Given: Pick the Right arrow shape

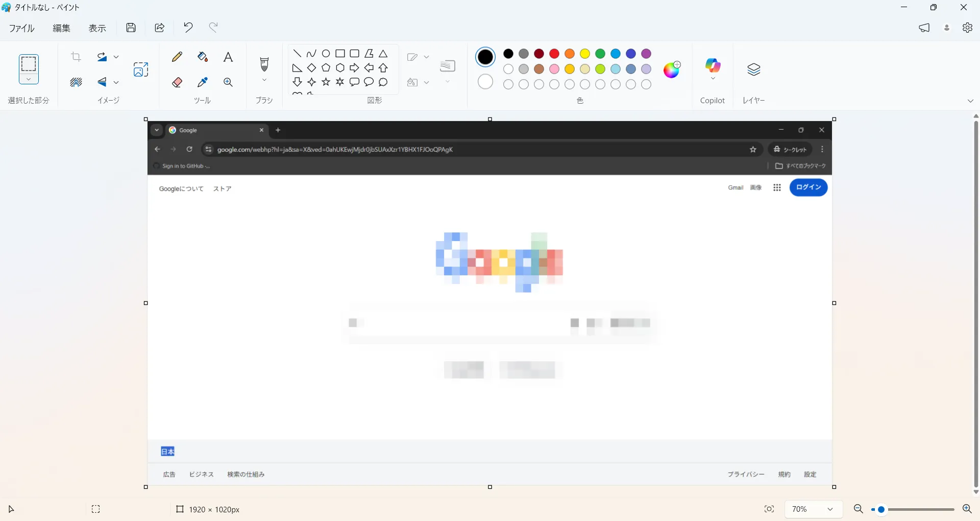Looking at the screenshot, I should click(354, 68).
